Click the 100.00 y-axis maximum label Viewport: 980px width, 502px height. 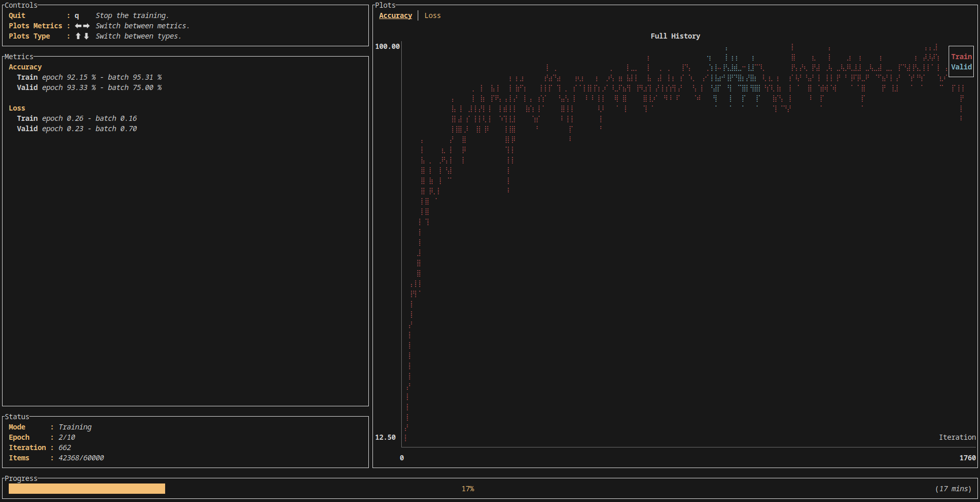point(387,46)
